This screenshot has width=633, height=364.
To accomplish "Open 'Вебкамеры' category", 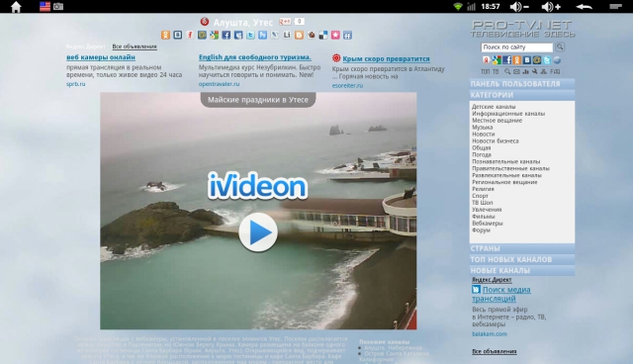I will (x=488, y=224).
